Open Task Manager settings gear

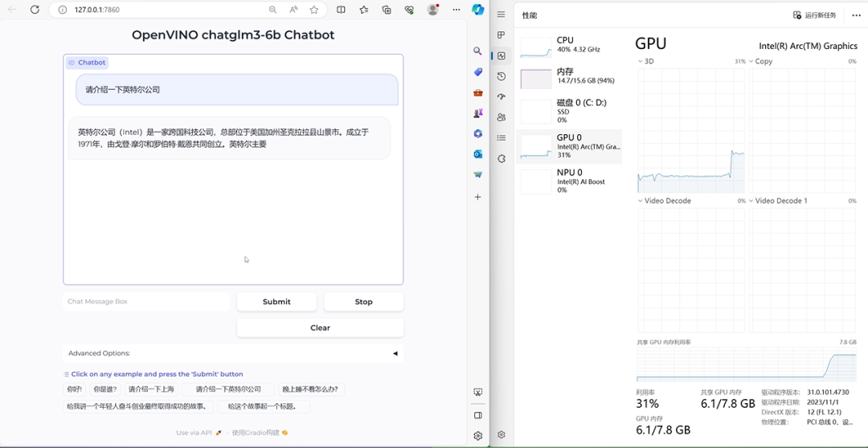(501, 434)
